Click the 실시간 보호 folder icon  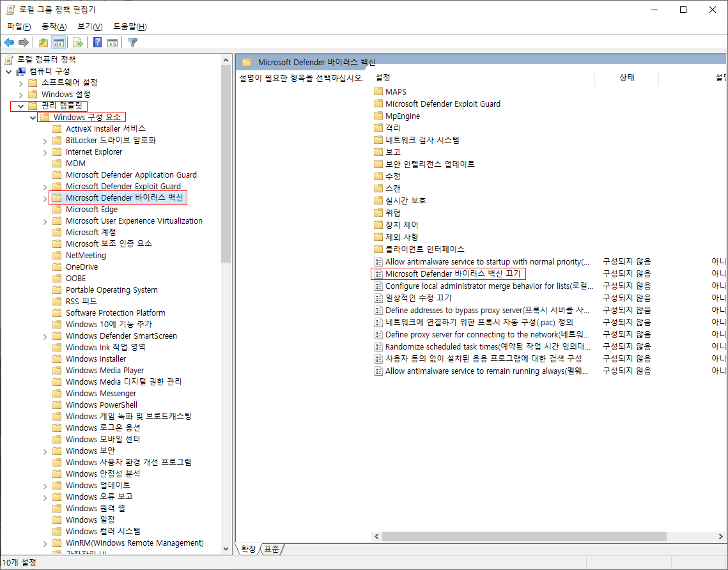click(x=378, y=201)
